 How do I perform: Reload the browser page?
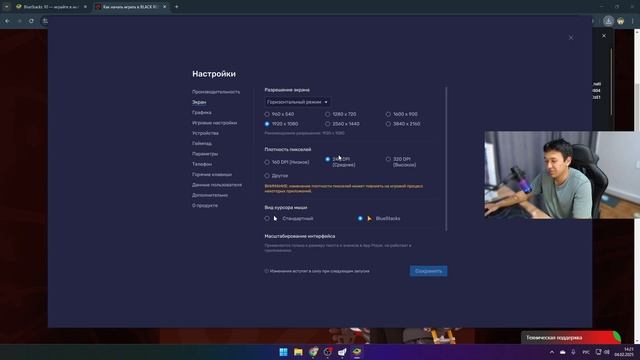(31, 21)
